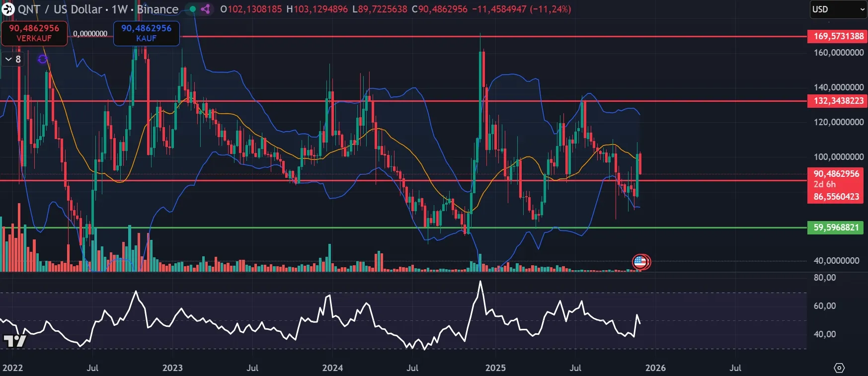868x376 pixels.
Task: Click the current price label 90,4862956
Action: pos(836,174)
